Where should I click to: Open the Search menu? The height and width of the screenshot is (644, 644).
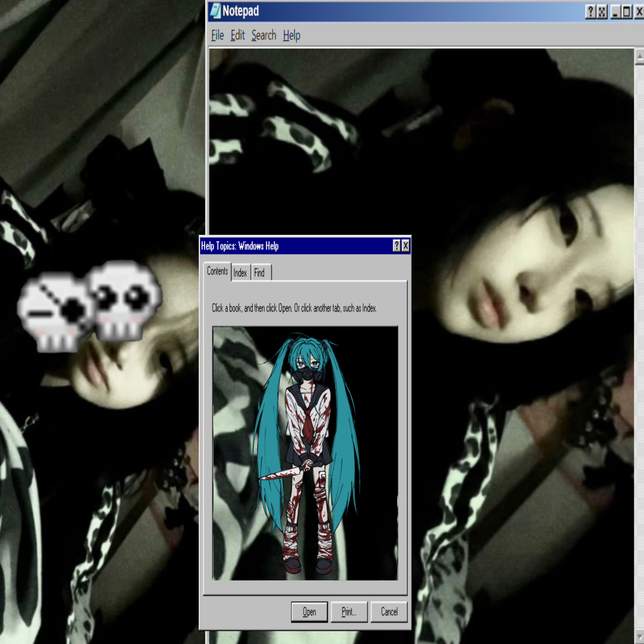tap(264, 35)
